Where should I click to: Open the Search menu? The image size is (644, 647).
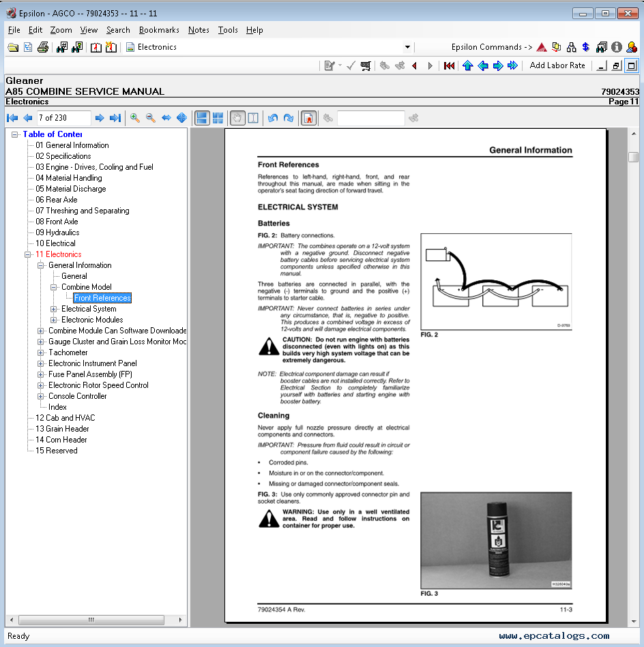(118, 30)
